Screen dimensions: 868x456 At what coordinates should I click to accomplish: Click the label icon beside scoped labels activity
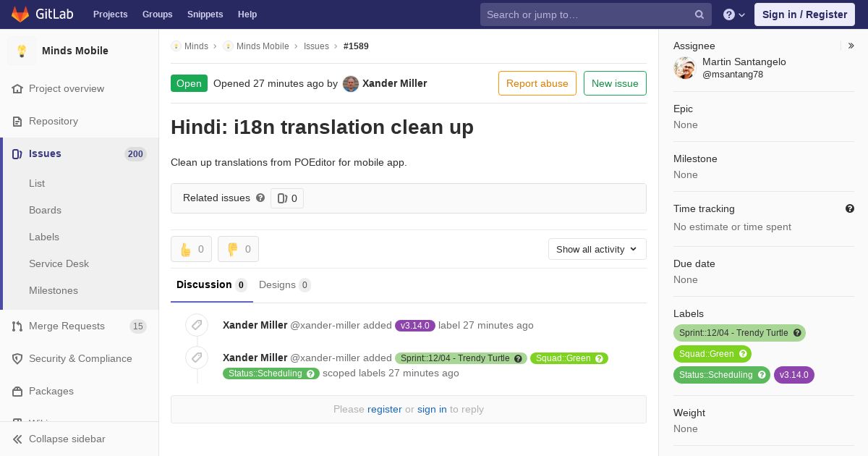(197, 358)
